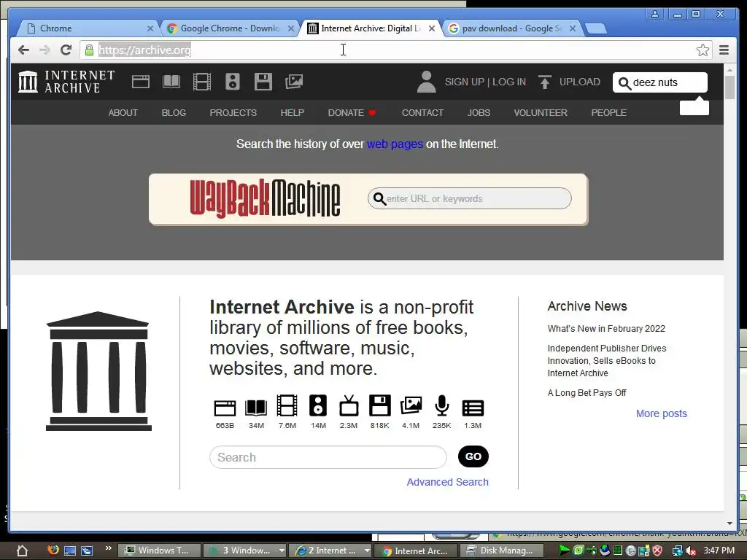Open the Disk Manag... taskbar button
The height and width of the screenshot is (560, 747).
click(501, 551)
